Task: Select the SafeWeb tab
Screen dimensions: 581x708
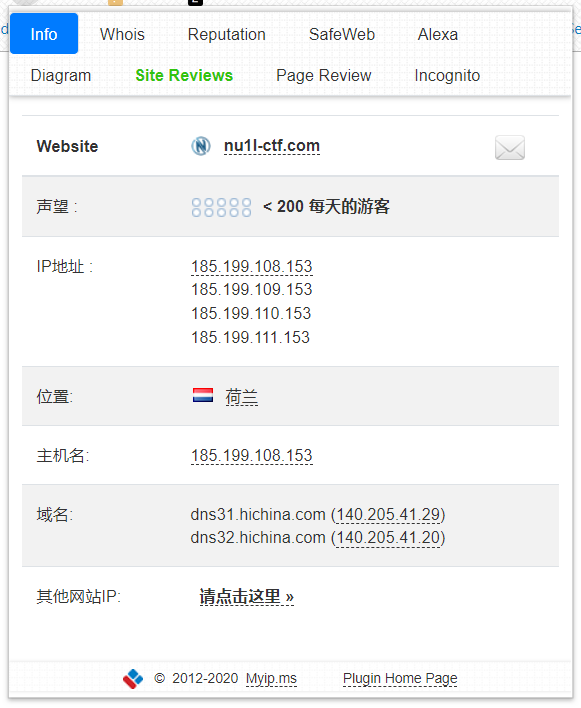Action: 342,34
